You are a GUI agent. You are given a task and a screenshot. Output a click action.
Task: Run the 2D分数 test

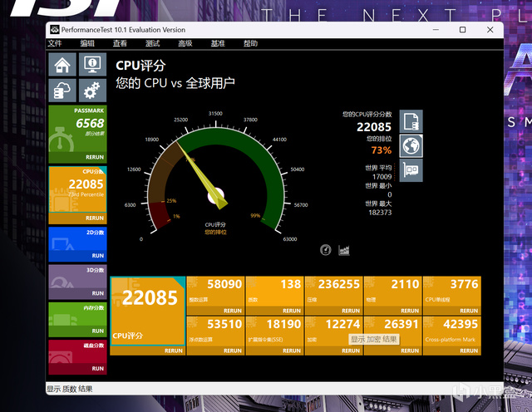click(98, 256)
